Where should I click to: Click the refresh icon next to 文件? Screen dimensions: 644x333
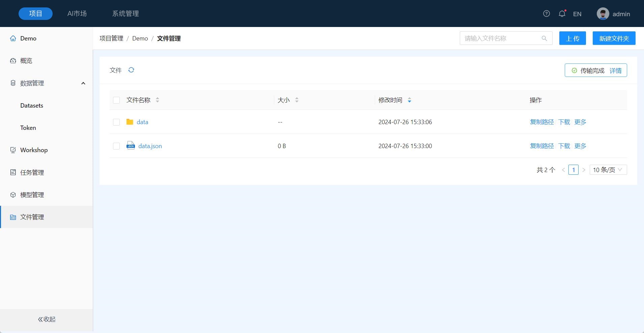tap(131, 70)
